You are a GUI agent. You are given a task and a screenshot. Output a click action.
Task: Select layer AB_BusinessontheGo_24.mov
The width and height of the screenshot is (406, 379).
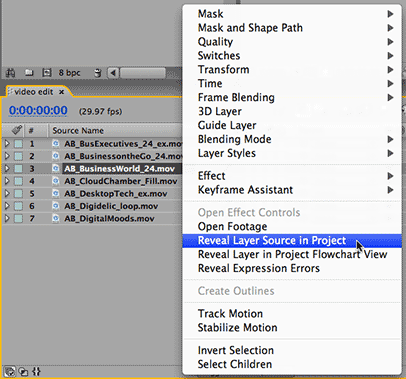123,156
